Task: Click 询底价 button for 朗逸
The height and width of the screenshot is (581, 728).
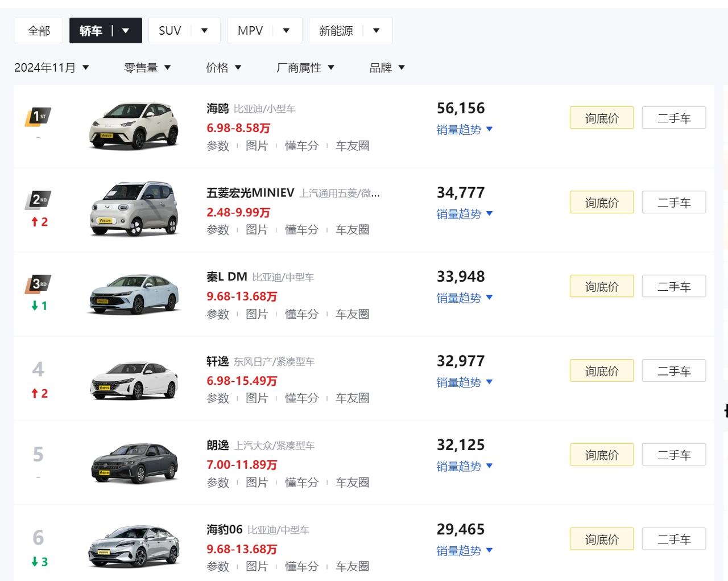Action: 602,455
